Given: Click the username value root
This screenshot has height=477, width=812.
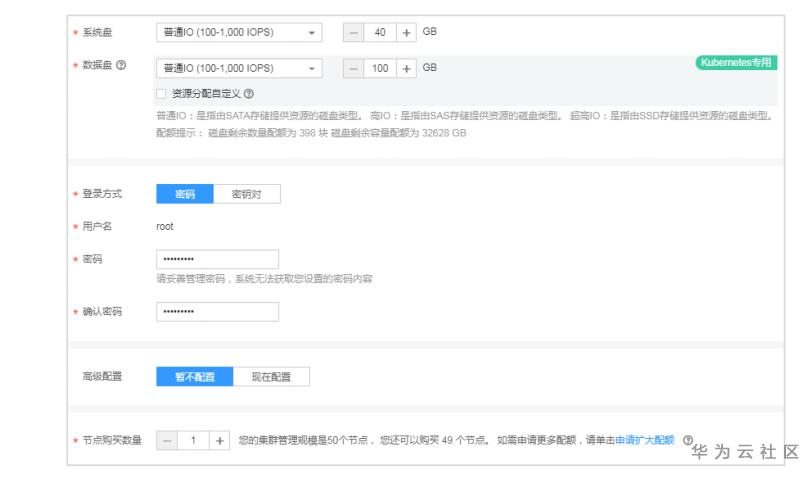Looking at the screenshot, I should pos(165,226).
